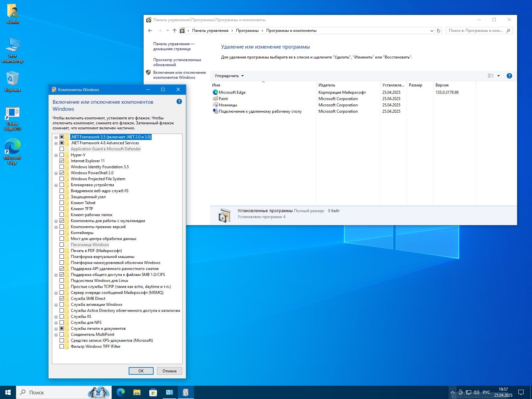Click the help icon in Programs and Features window
Image resolution: width=532 pixels, height=399 pixels.
(509, 76)
